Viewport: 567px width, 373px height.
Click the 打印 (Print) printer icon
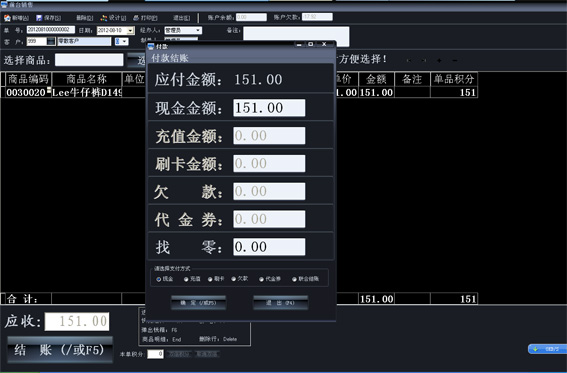coord(136,18)
